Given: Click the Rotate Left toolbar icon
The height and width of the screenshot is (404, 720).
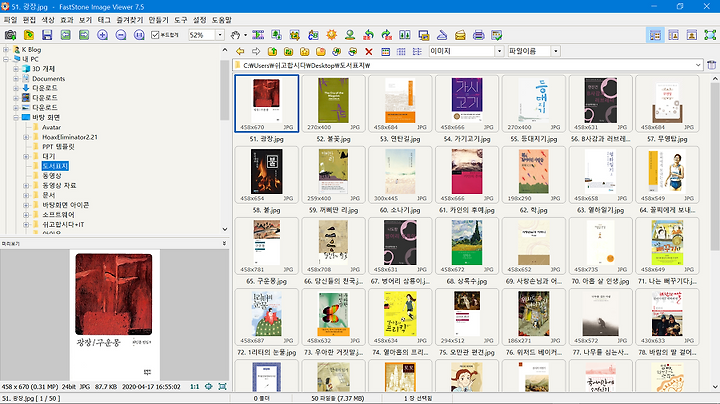Looking at the screenshot, I should coord(368,35).
